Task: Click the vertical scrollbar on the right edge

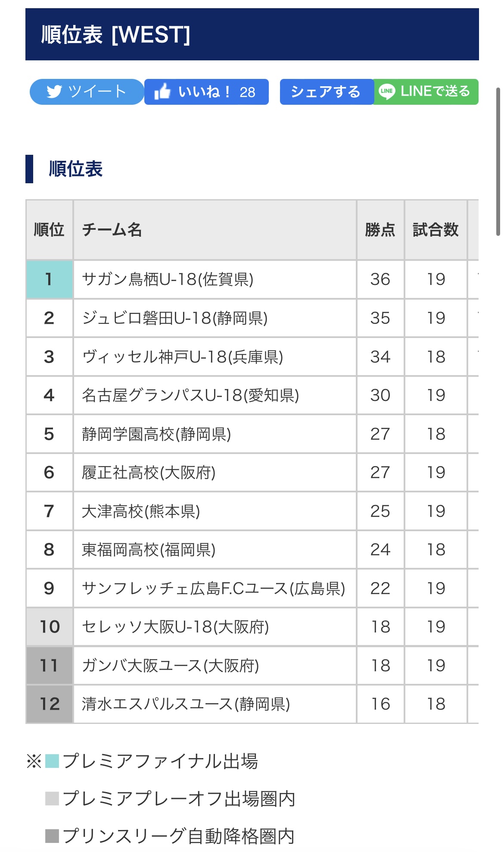Action: (498, 162)
